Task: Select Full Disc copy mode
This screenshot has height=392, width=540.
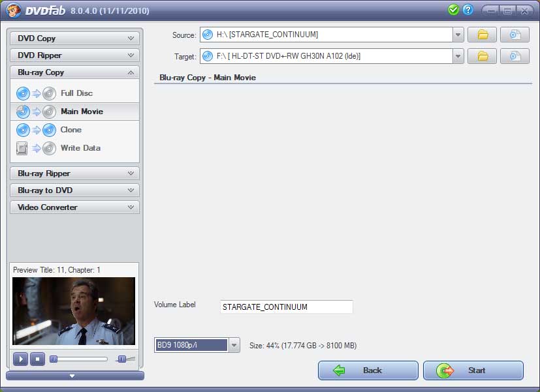Action: pos(74,93)
